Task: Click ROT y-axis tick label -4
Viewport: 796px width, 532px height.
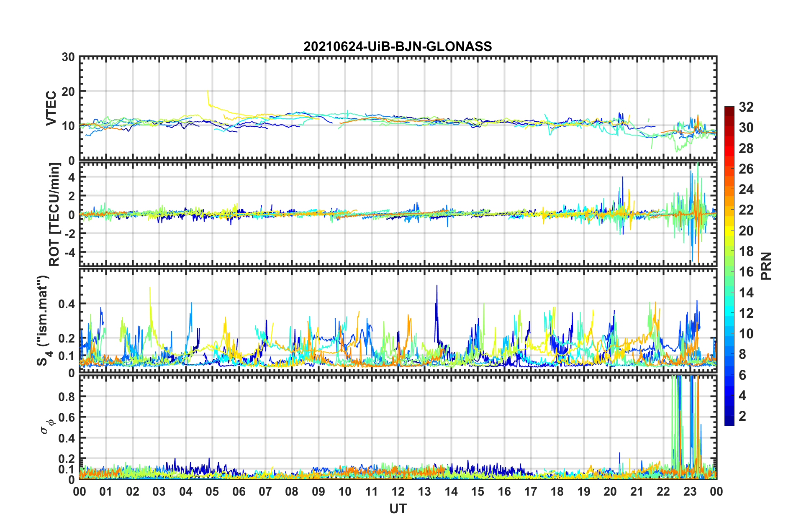Action: coord(69,252)
